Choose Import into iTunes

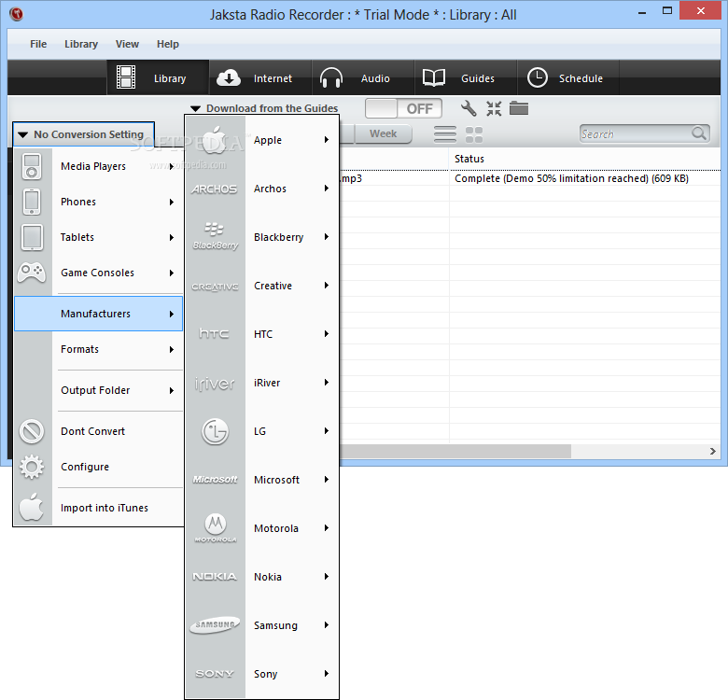click(98, 508)
